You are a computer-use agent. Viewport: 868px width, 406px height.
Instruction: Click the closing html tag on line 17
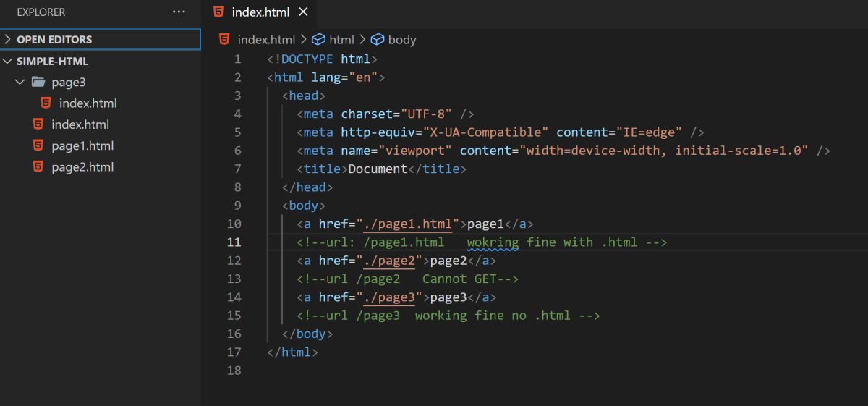point(292,352)
